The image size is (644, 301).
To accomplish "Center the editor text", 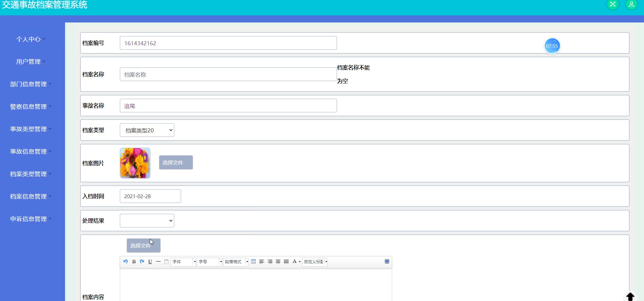I will pos(278,262).
